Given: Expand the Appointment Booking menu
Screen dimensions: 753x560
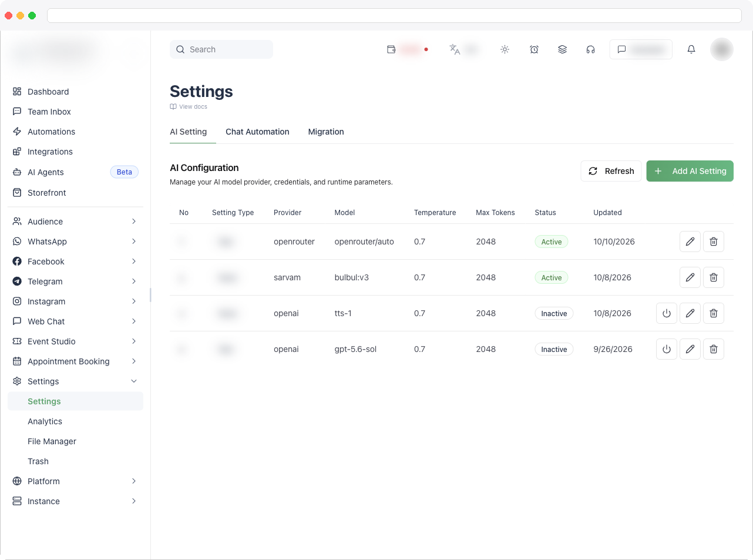Looking at the screenshot, I should (75, 361).
